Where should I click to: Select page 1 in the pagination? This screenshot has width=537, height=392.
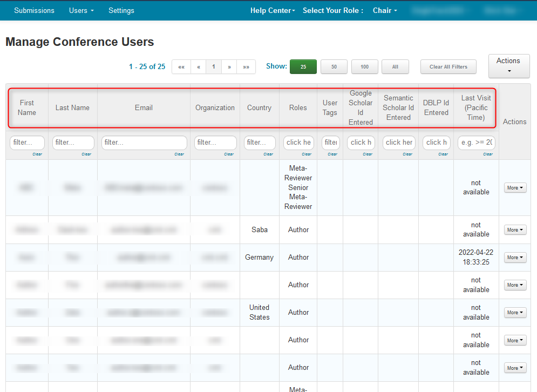213,66
